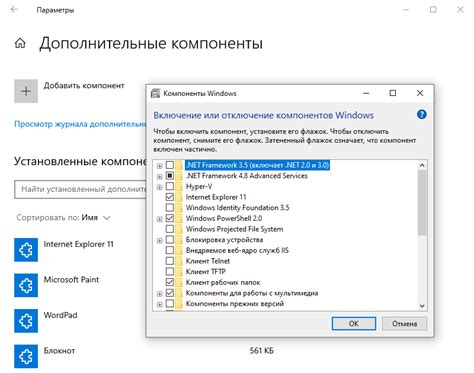
Task: Click the Microsoft Paint component icon
Action: pos(26,285)
